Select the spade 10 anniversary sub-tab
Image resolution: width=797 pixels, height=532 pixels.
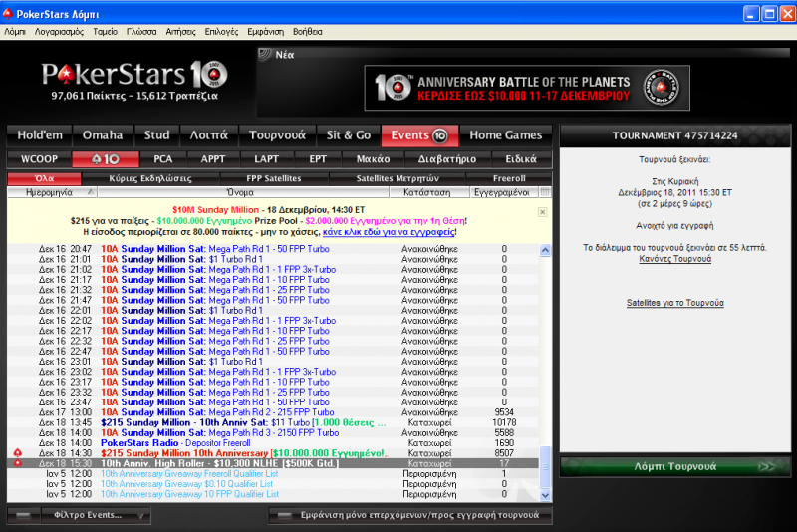(x=106, y=159)
